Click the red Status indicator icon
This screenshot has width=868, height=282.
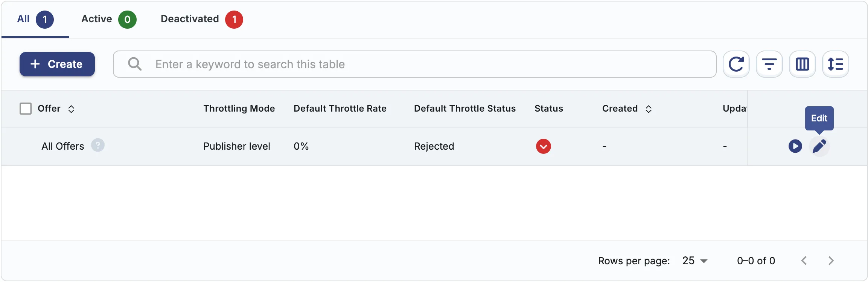pos(544,146)
